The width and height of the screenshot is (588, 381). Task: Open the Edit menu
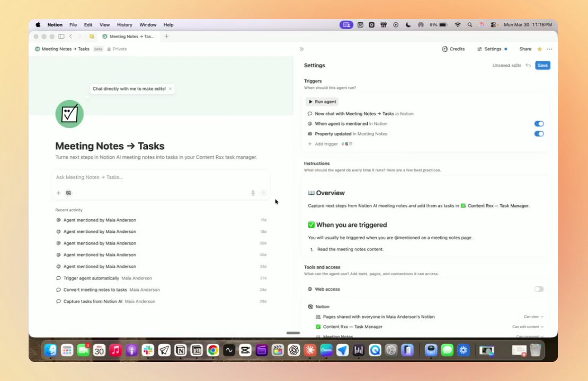click(88, 25)
